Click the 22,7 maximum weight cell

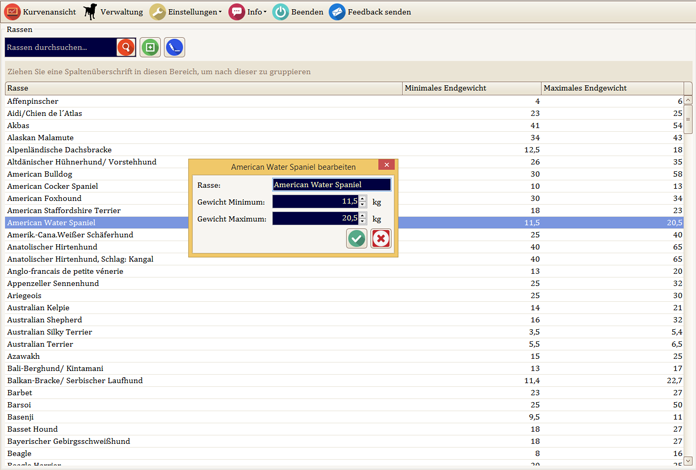pos(613,380)
